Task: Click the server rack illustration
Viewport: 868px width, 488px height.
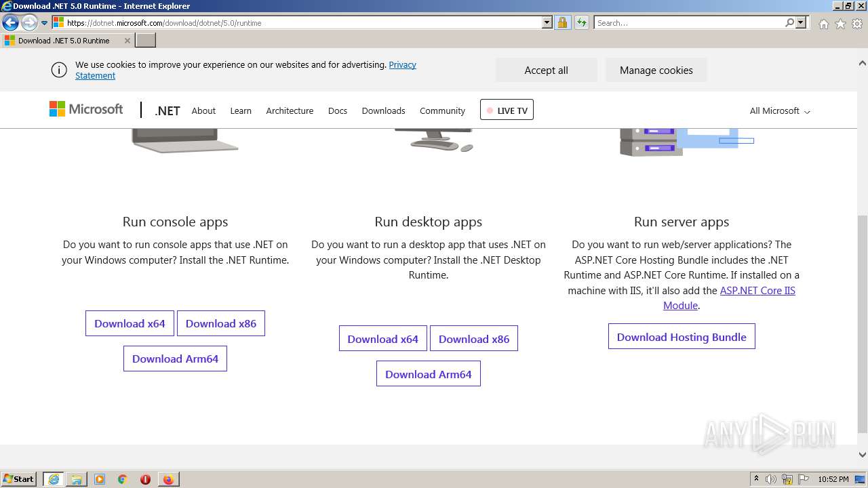Action: pyautogui.click(x=686, y=142)
